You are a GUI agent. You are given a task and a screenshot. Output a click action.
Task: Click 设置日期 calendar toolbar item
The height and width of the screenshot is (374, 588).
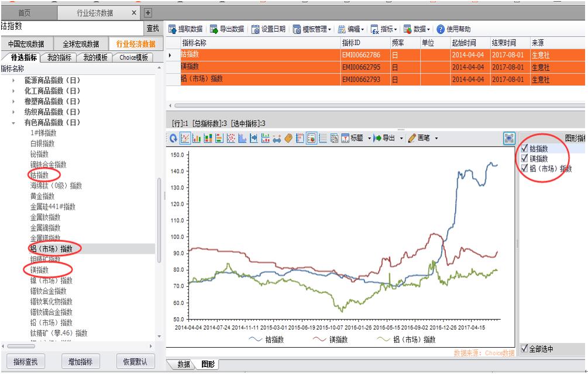click(269, 29)
